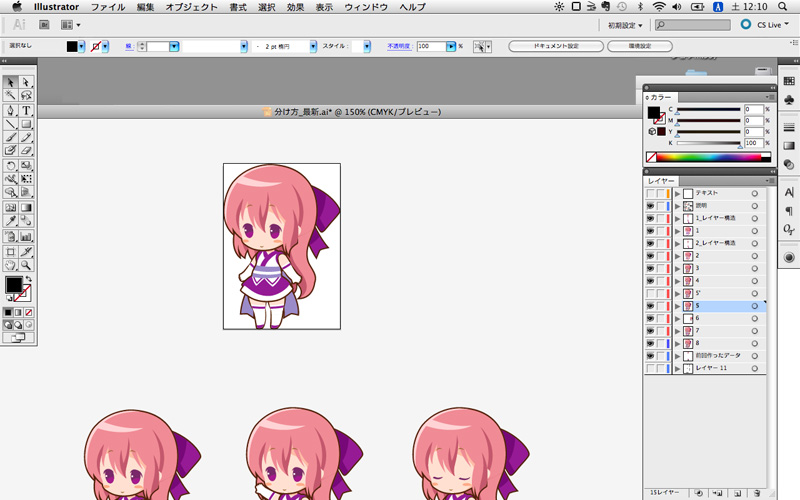Select the Eyedropper tool
The image size is (800, 500).
tap(10, 220)
